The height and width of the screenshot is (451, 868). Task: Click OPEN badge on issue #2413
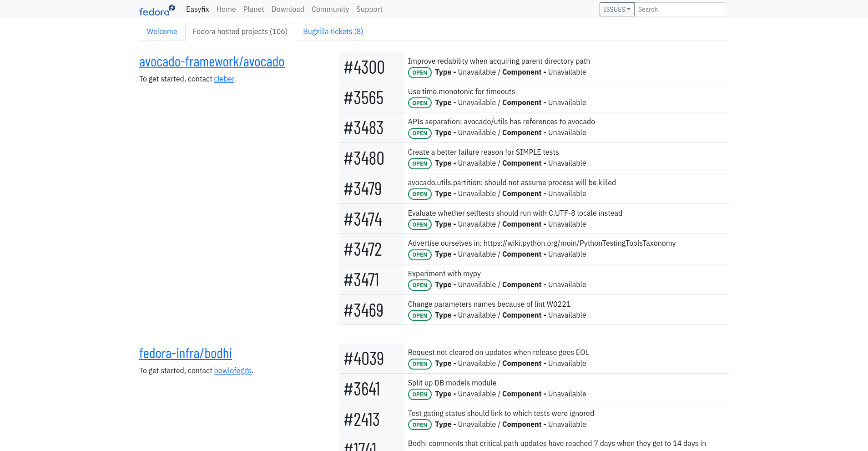[419, 425]
